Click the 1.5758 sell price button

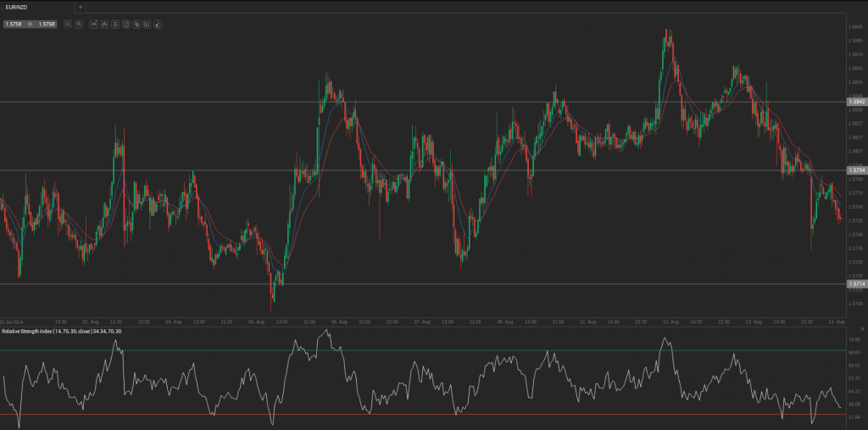[14, 25]
